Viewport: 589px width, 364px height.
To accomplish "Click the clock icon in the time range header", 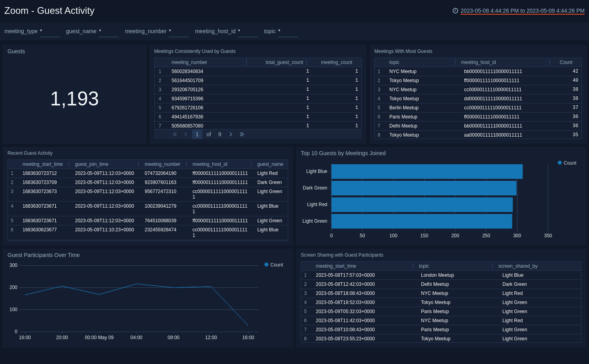I will (455, 11).
